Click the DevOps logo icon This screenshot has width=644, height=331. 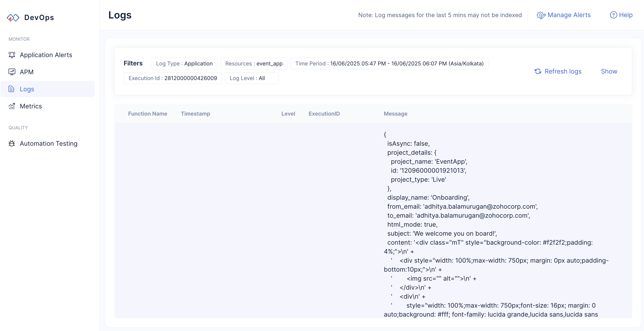click(13, 18)
